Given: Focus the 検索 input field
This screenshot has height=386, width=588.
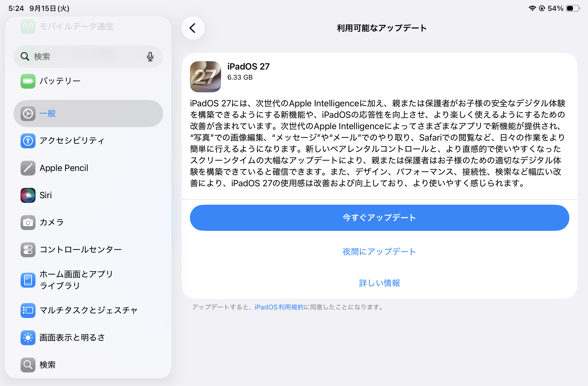Looking at the screenshot, I should pos(88,57).
